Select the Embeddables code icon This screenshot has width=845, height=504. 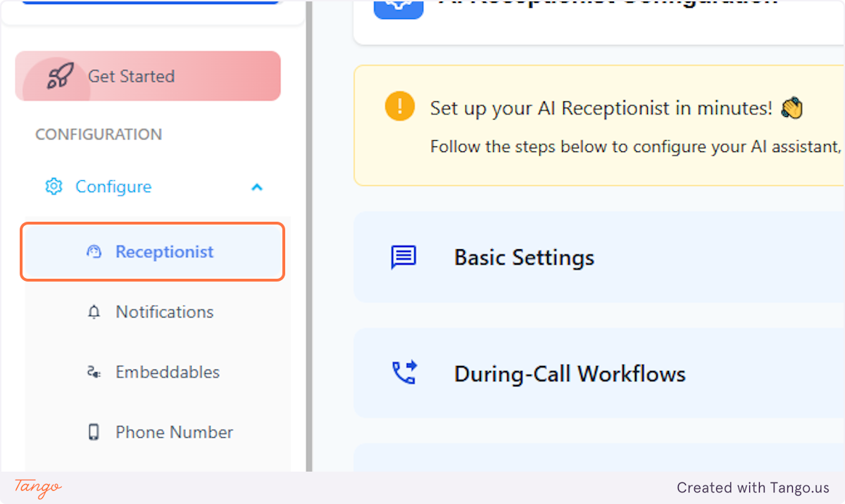pyautogui.click(x=93, y=372)
